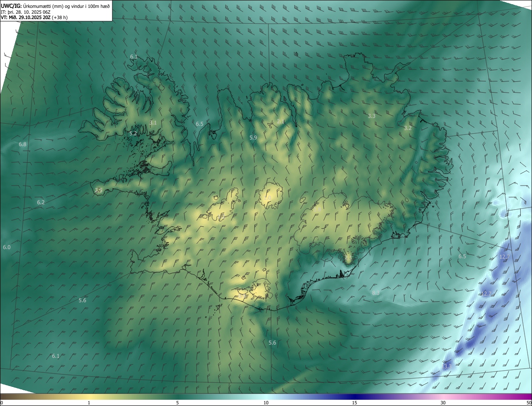Click the 6.8 value off the west coast
Screen dimensions: 532x406
pos(22,144)
